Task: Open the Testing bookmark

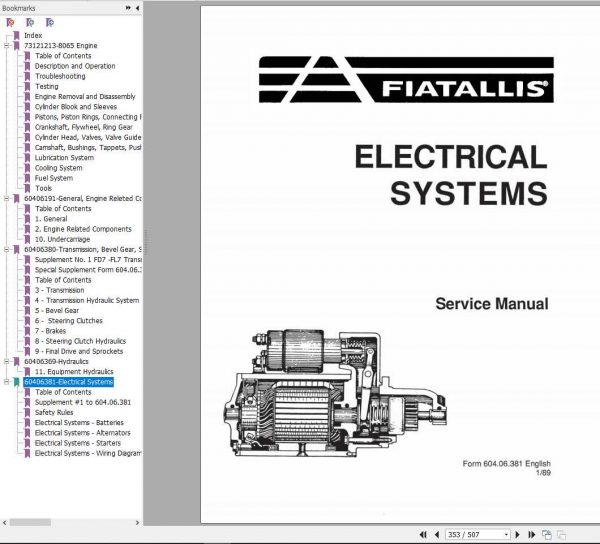Action: coord(47,86)
